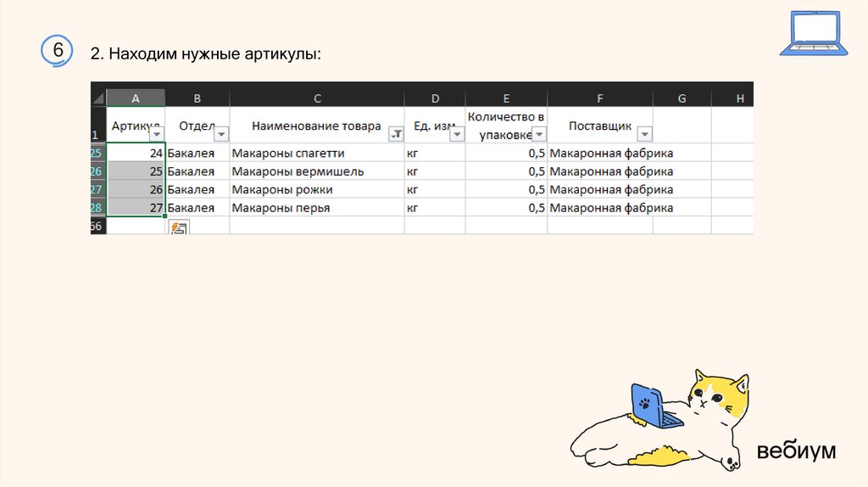868x487 pixels.
Task: Open the Поставщик column filter dropdown
Action: [x=644, y=134]
